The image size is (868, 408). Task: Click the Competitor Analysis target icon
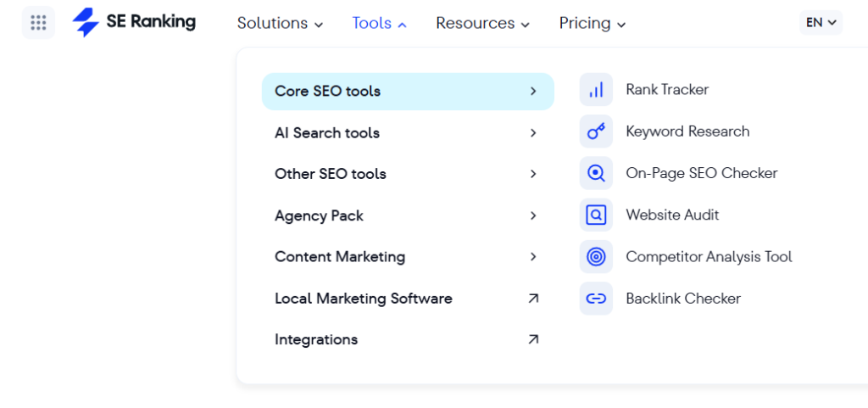[596, 257]
